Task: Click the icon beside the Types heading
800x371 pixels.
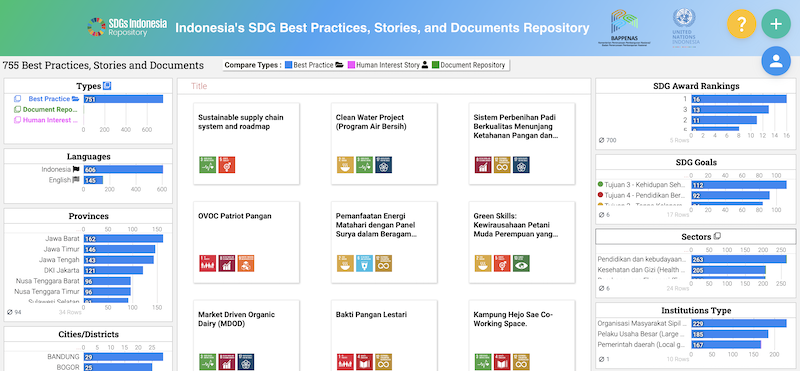Action: [x=107, y=86]
